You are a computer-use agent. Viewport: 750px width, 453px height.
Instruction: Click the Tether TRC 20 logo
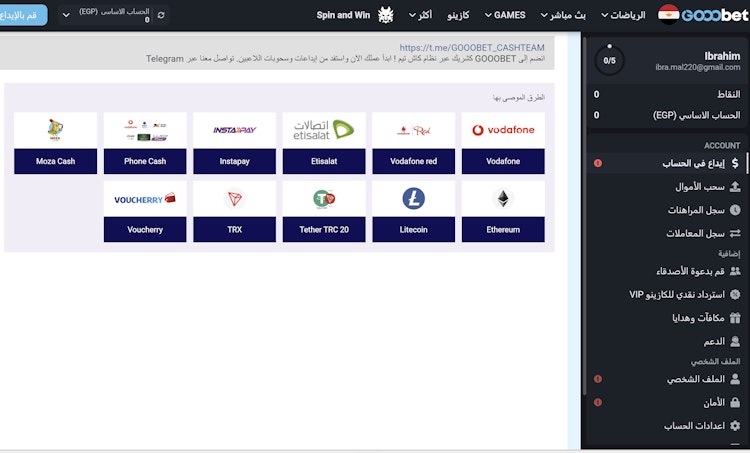324,199
